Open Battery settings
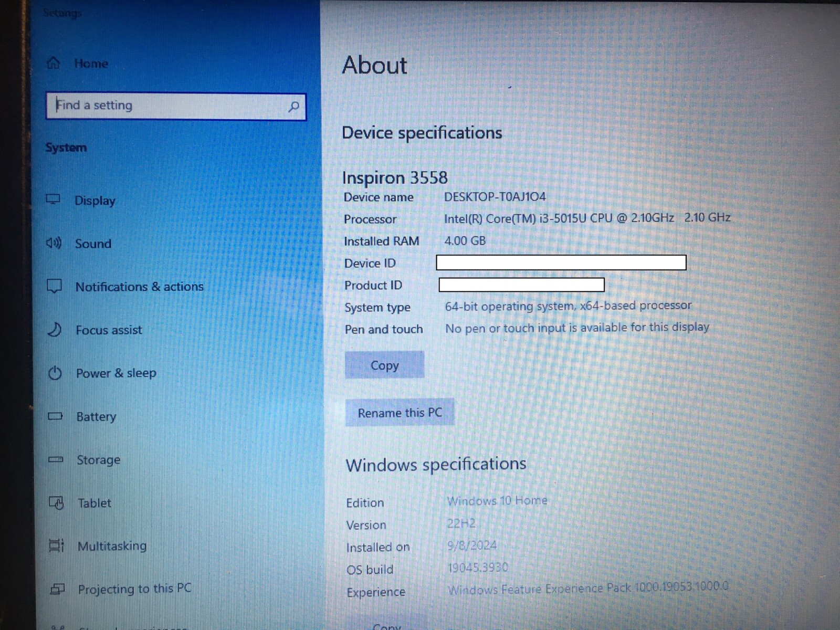The width and height of the screenshot is (840, 630). [x=96, y=417]
